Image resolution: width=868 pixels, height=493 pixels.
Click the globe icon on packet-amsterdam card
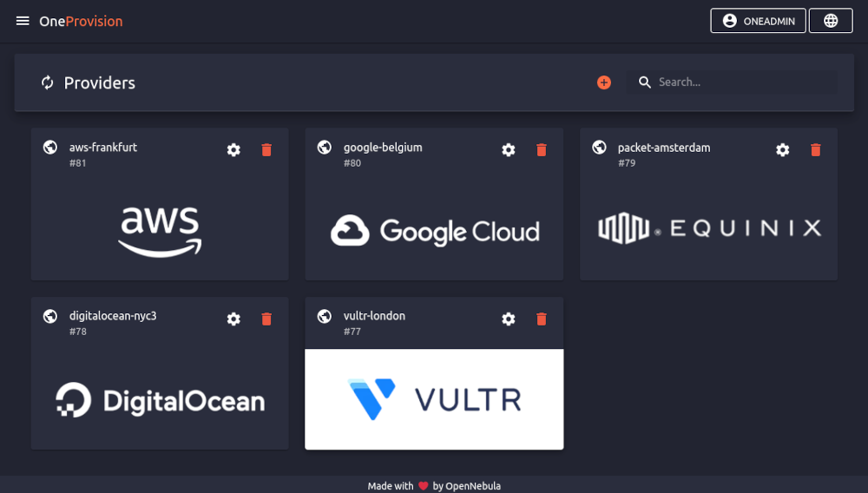pyautogui.click(x=599, y=148)
